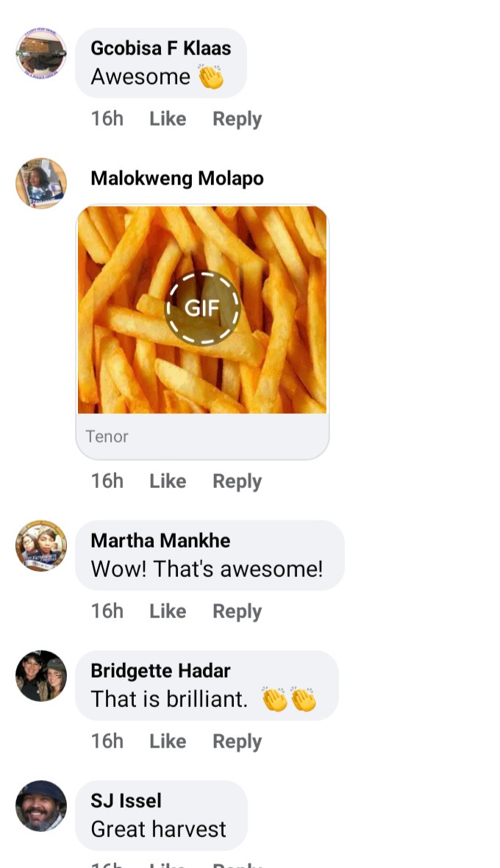Open Gcobisa F Klaas name link
The width and height of the screenshot is (500, 868).
coord(160,49)
